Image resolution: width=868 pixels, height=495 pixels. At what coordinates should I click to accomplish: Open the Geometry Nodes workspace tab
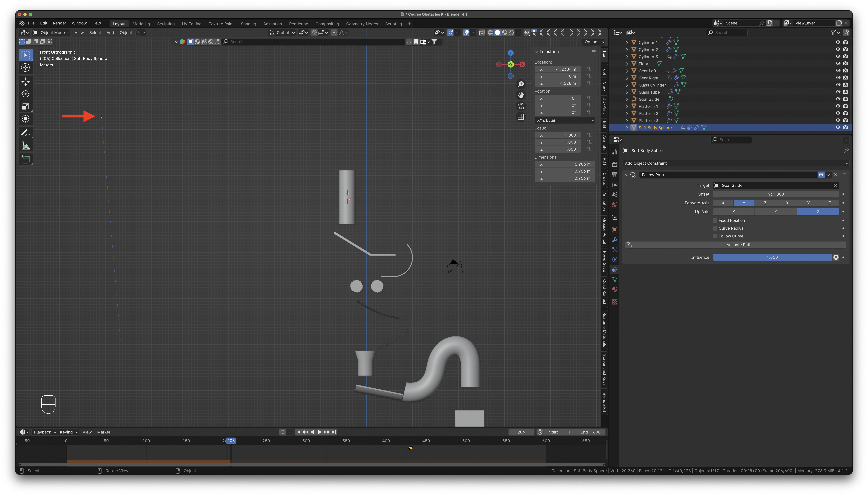[x=362, y=24]
